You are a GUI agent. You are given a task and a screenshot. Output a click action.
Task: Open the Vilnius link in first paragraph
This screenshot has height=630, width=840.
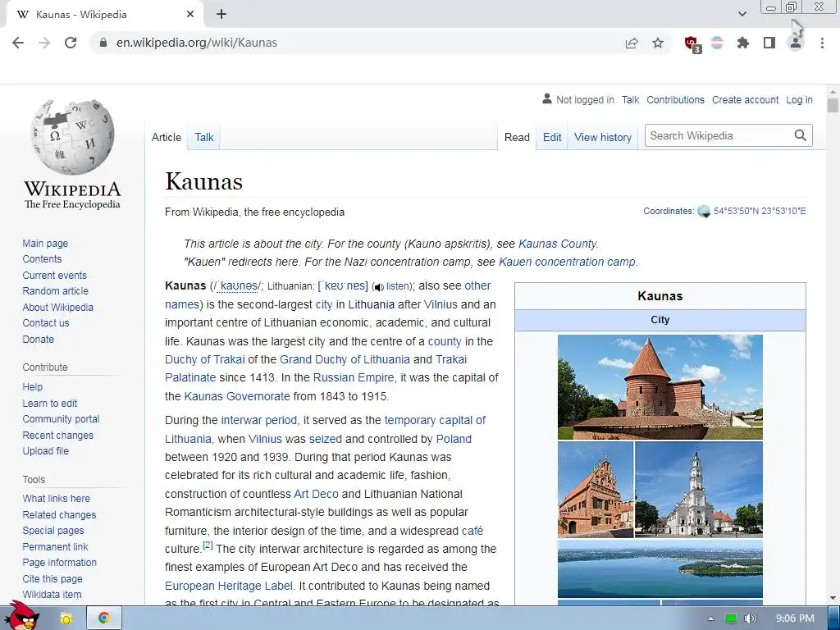click(x=441, y=304)
